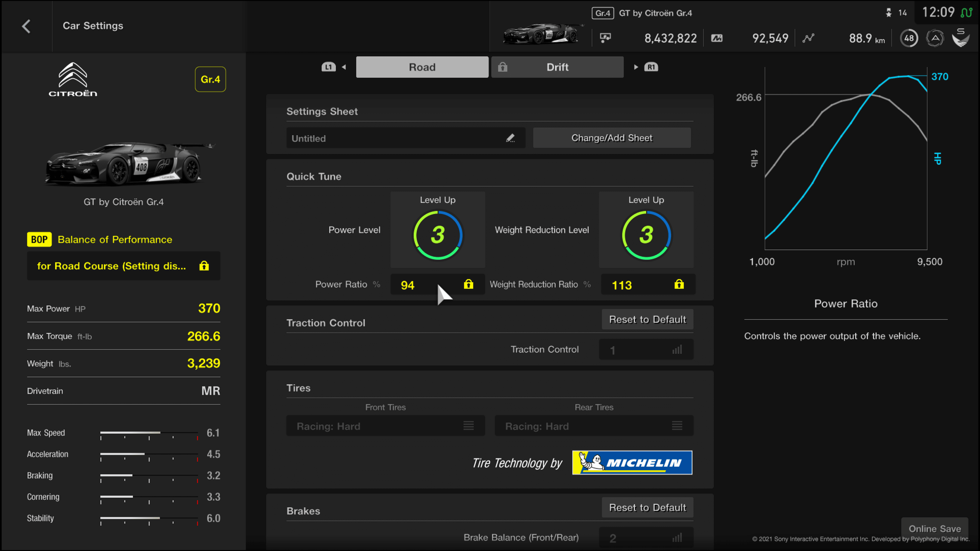Click the Power Ratio lock icon
The image size is (980, 551).
click(469, 284)
